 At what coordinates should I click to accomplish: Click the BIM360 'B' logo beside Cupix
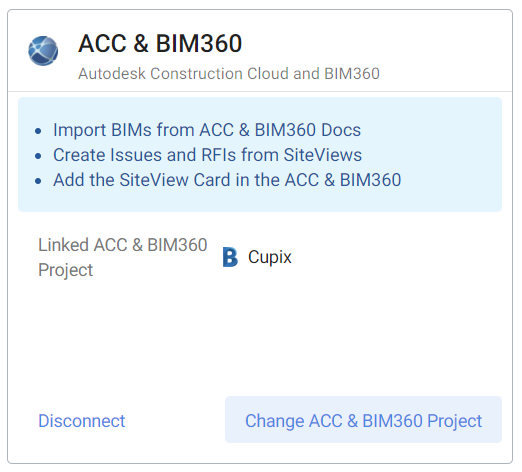point(230,257)
